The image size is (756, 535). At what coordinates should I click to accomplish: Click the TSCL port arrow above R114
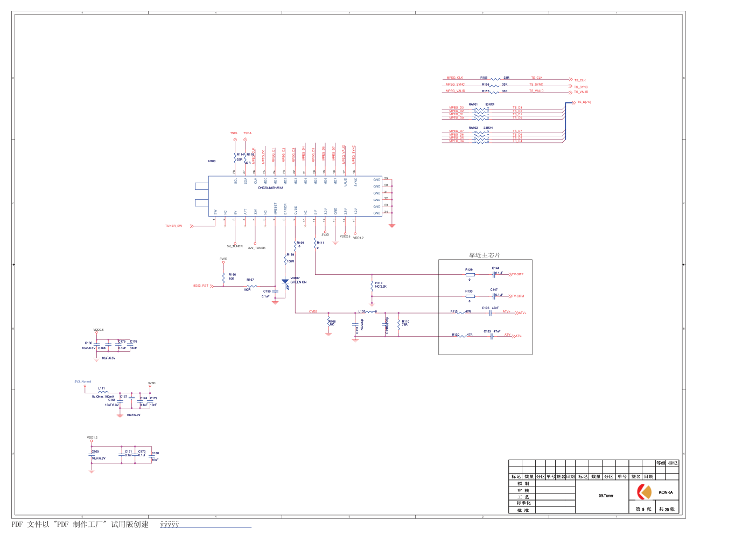tap(235, 140)
